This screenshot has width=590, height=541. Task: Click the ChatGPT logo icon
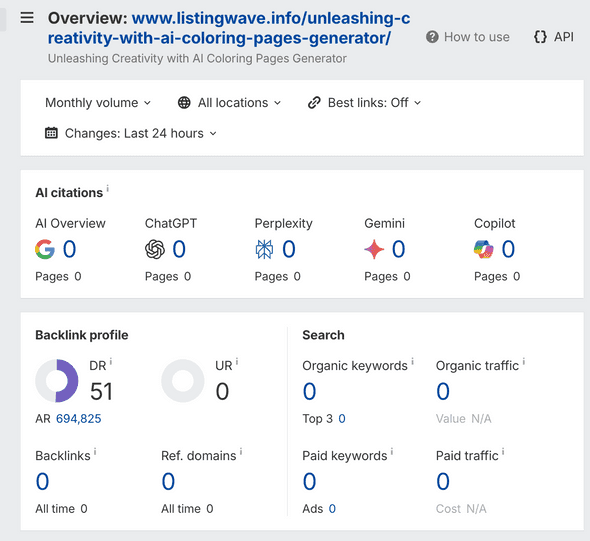(x=155, y=249)
